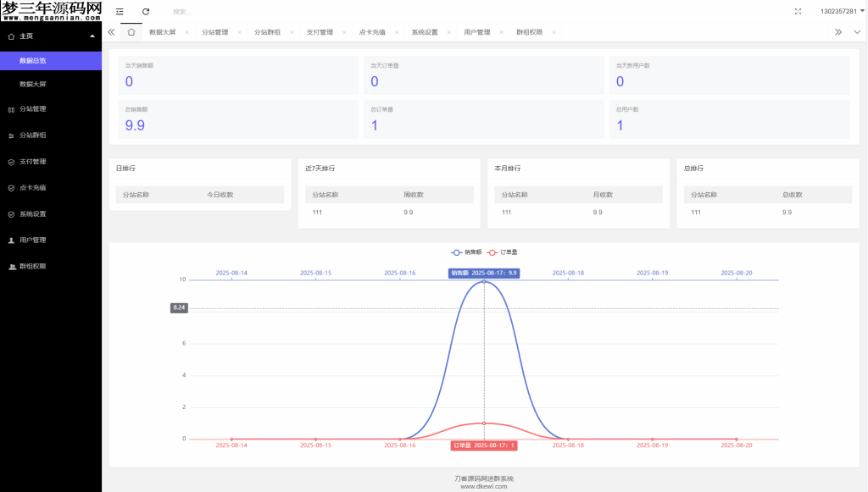Select 点卡充值 in the sidebar

[x=12, y=187]
